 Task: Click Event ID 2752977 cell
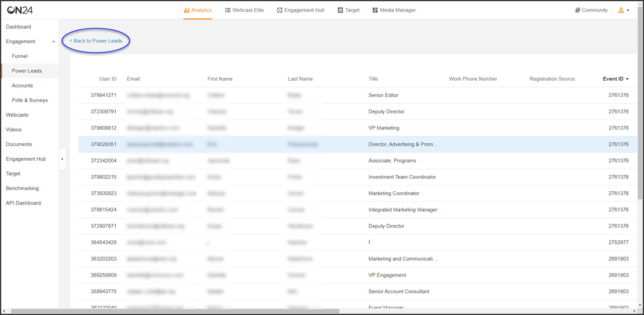tap(618, 243)
